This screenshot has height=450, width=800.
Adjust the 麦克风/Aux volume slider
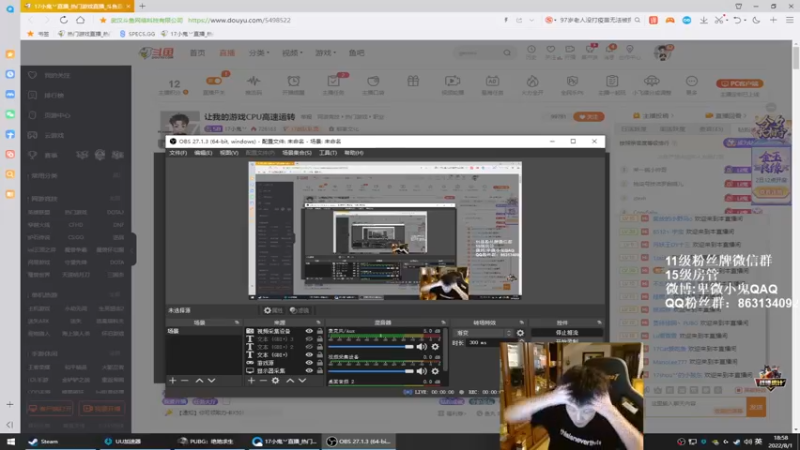point(371,347)
